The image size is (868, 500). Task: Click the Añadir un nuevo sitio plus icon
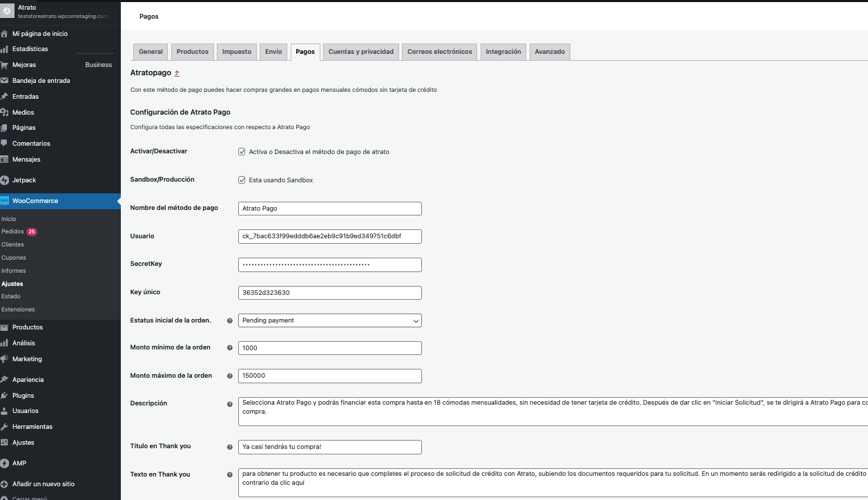pos(5,484)
